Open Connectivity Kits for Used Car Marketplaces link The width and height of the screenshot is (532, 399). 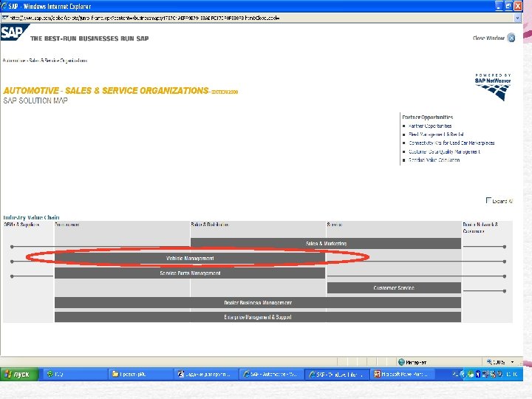tap(451, 143)
